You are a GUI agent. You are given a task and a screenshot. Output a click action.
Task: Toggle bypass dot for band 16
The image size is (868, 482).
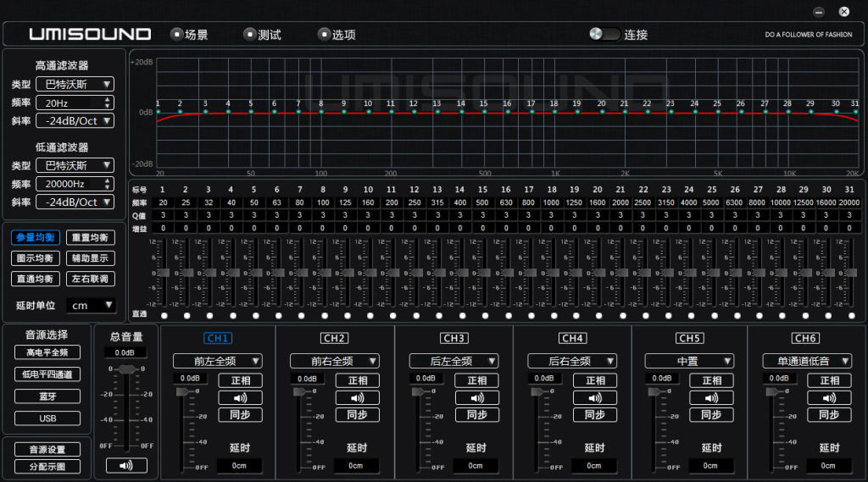coord(509,315)
